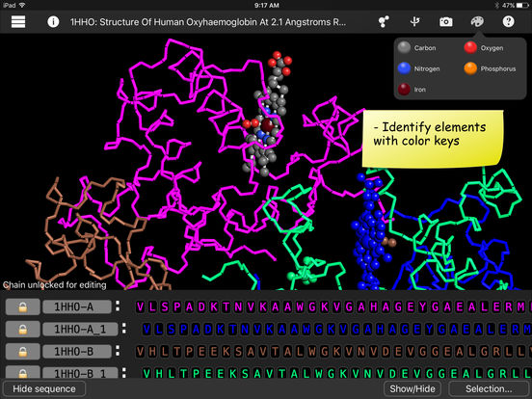Tap the axis orientation icon

414,22
